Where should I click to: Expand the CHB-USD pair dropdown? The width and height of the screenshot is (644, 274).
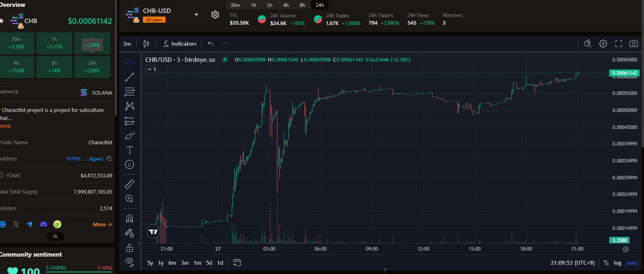[196, 15]
